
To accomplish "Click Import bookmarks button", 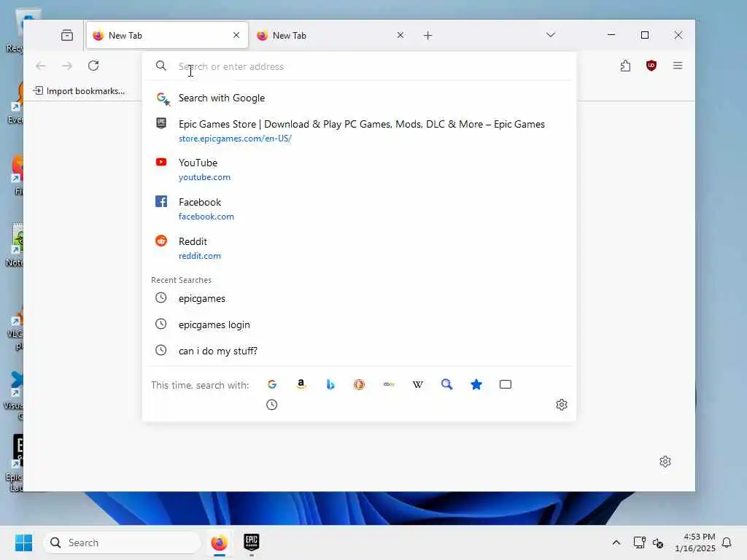I will (x=80, y=91).
